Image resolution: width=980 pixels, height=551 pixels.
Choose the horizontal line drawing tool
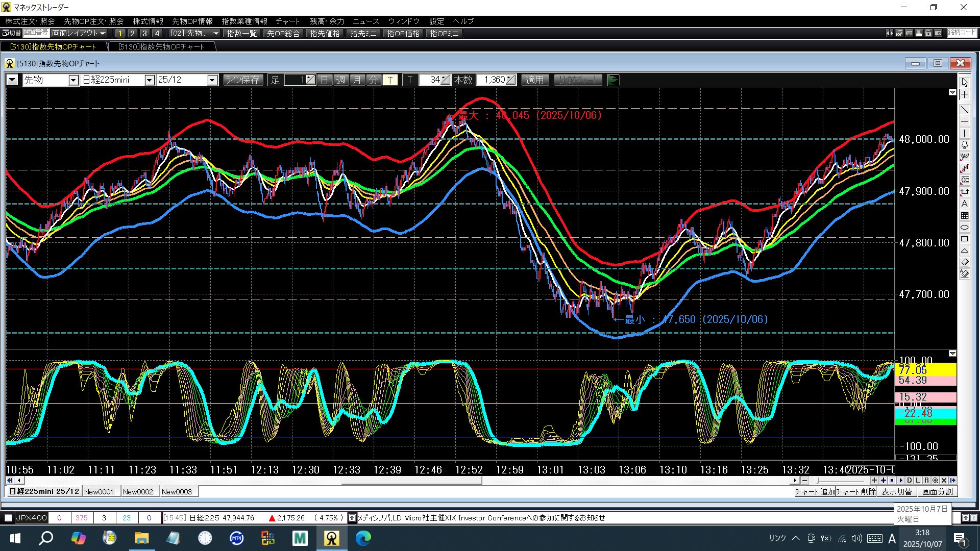[964, 122]
